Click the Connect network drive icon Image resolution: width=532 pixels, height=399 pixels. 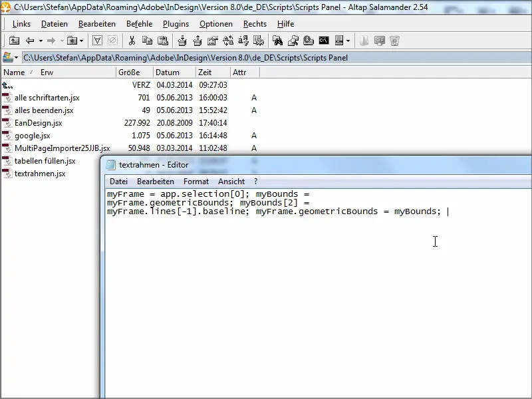(293, 41)
